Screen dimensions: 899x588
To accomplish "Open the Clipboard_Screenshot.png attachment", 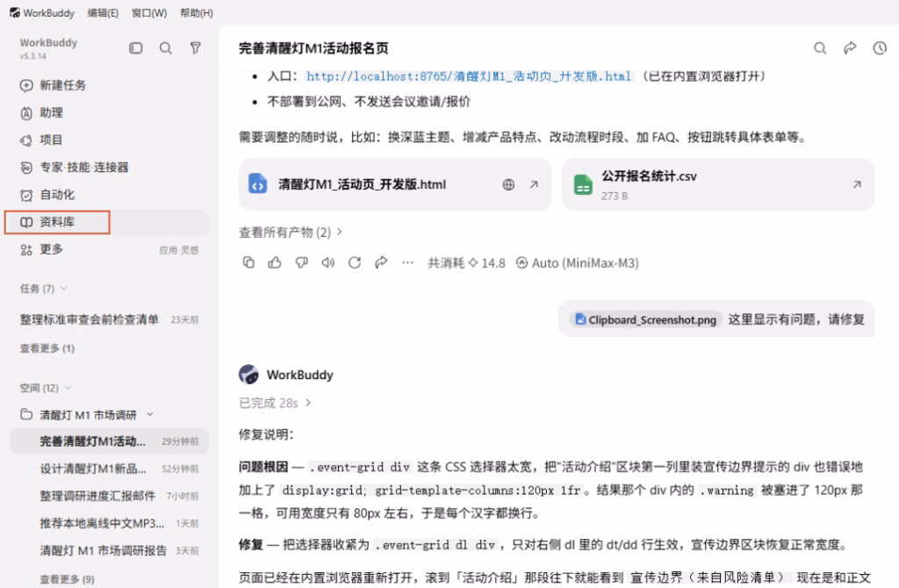I will pyautogui.click(x=645, y=319).
